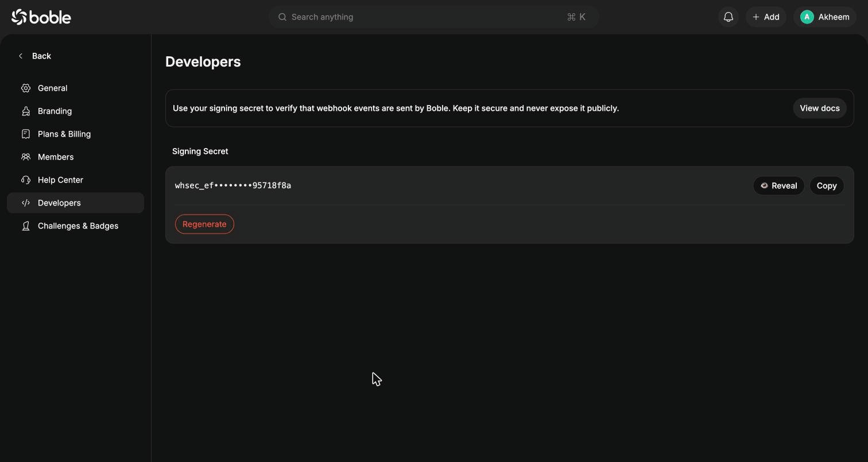The height and width of the screenshot is (462, 868).
Task: Click the Branding brush icon
Action: coord(26,111)
